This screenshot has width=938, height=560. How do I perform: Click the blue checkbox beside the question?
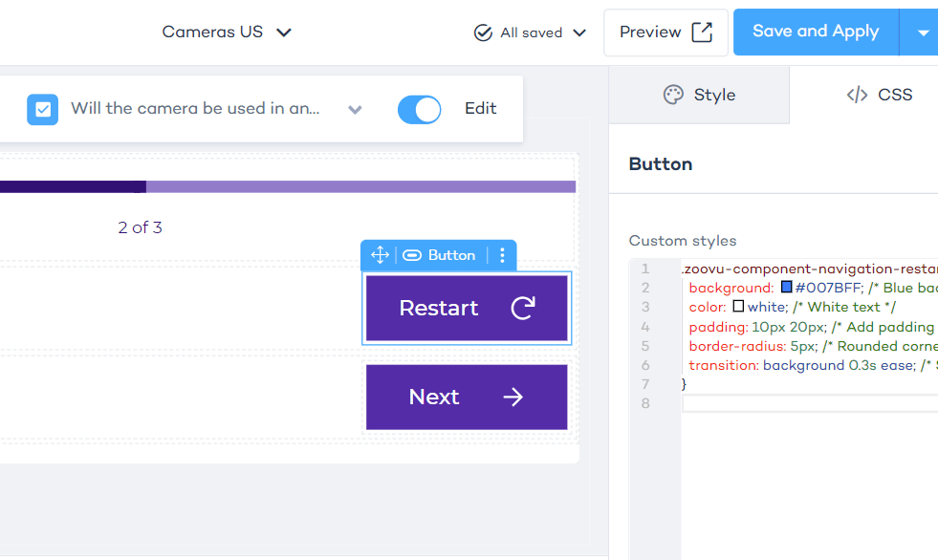42,109
